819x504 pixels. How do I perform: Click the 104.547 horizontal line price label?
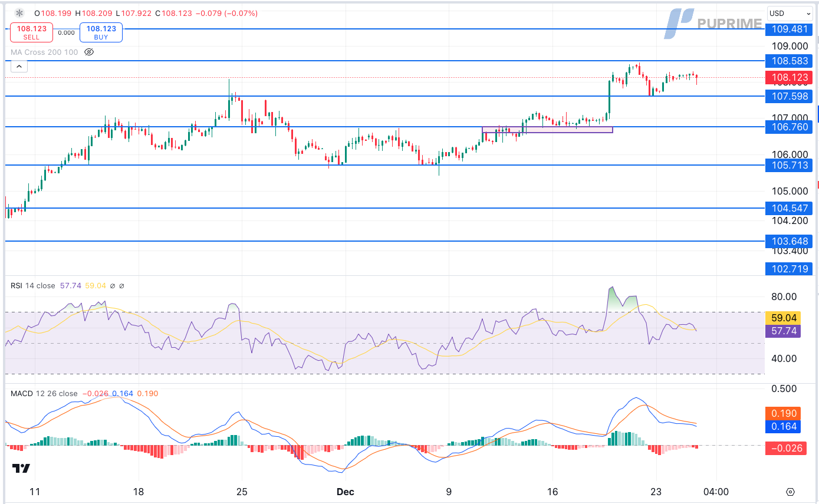(788, 208)
